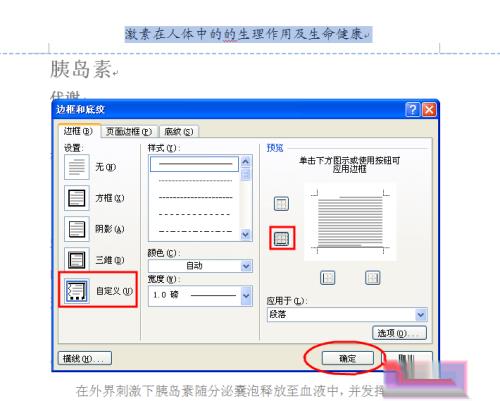Click the help question mark icon in title bar
Image resolution: width=500 pixels, height=401 pixels.
pos(412,109)
